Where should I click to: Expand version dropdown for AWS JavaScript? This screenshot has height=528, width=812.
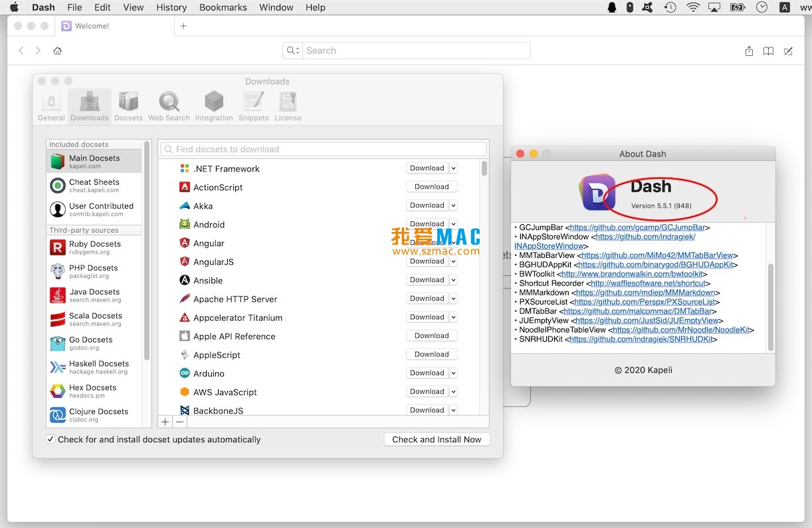pyautogui.click(x=453, y=392)
